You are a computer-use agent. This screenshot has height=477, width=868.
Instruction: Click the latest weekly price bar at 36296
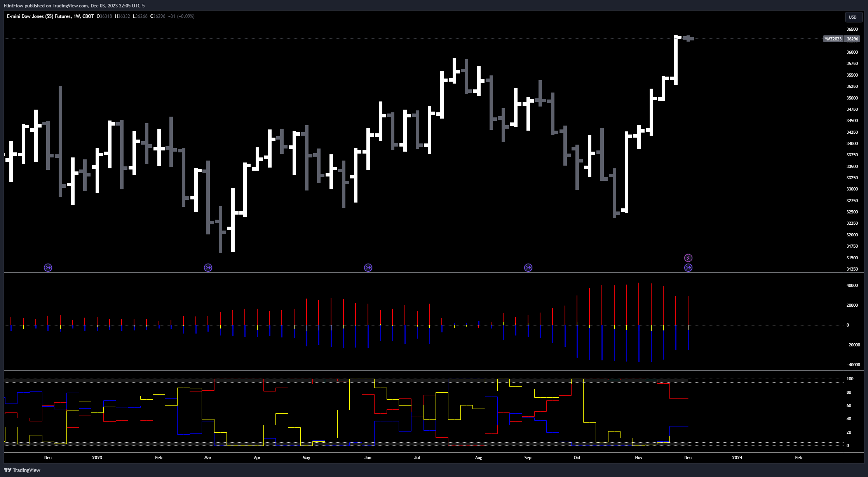pos(688,38)
